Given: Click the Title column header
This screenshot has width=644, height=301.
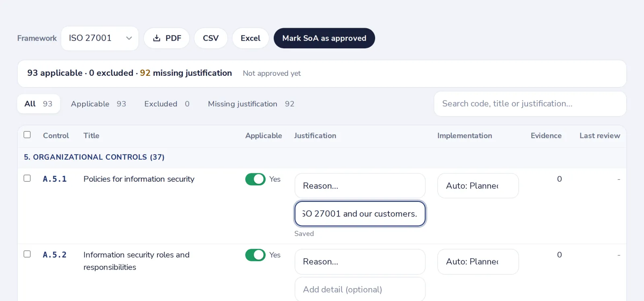Looking at the screenshot, I should coord(91,136).
